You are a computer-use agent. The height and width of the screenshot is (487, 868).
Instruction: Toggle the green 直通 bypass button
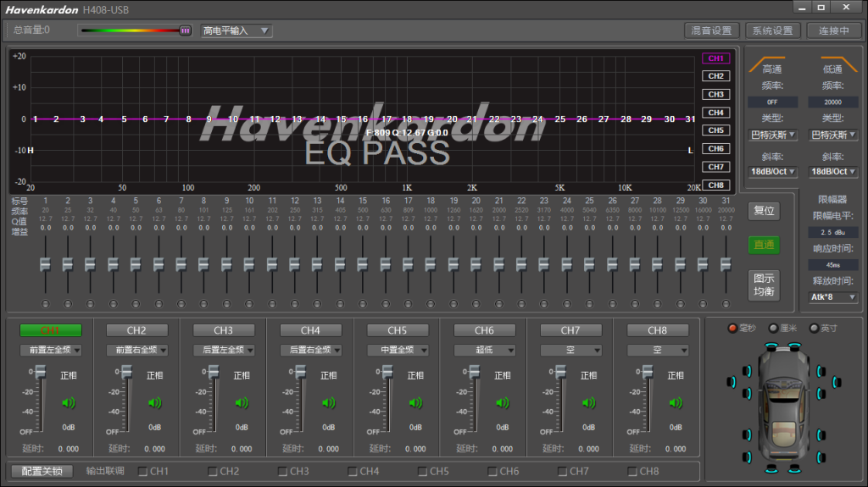pos(764,245)
